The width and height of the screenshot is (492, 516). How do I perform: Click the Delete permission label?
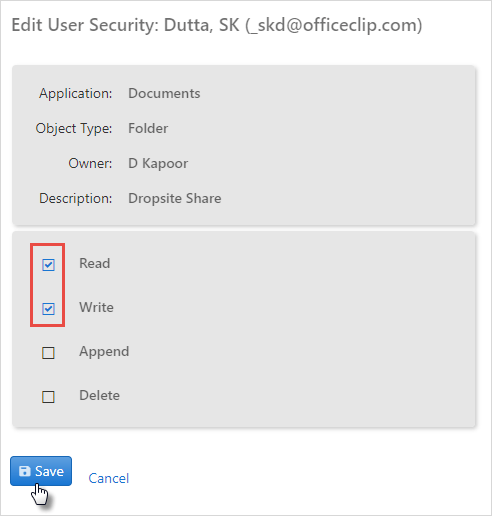99,395
